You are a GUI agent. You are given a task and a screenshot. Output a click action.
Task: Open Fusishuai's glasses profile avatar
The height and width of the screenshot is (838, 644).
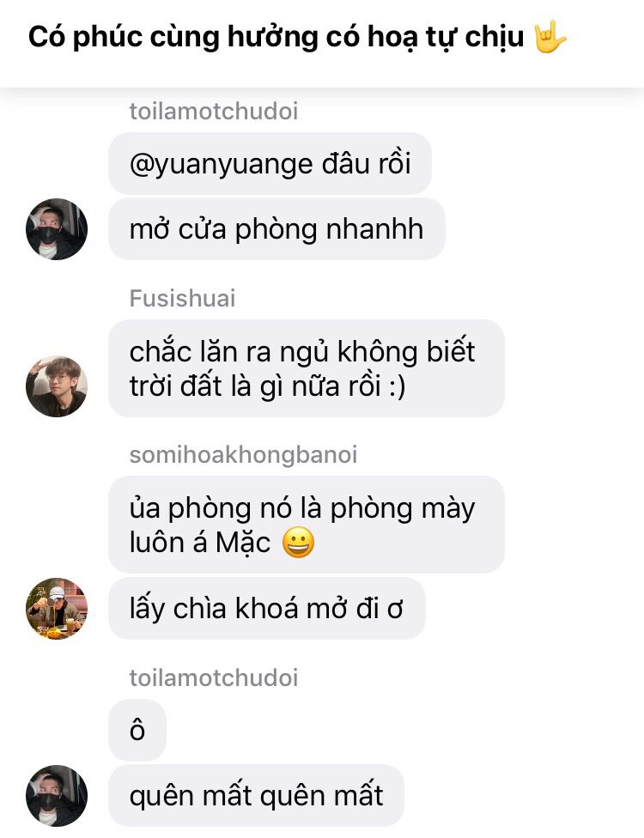57,386
